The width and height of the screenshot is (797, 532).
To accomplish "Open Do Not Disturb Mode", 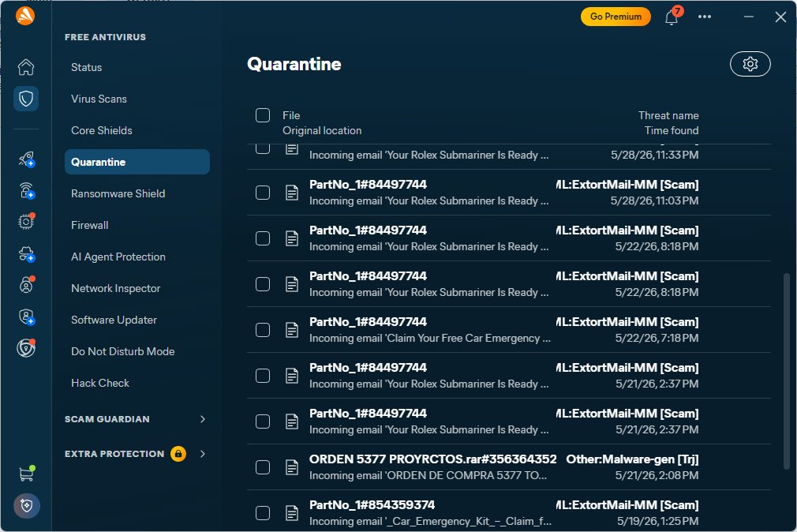I will pyautogui.click(x=137, y=351).
